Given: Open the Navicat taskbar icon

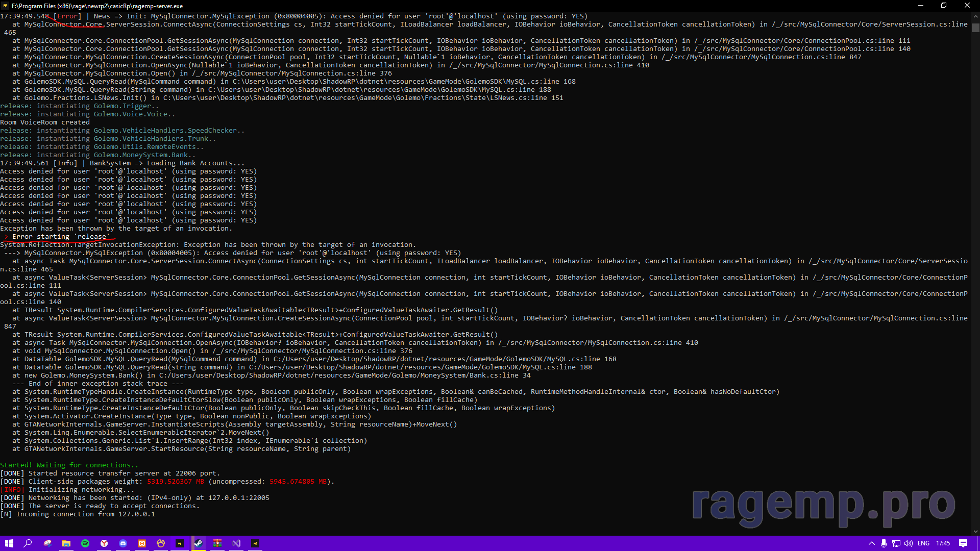Looking at the screenshot, I should coord(161,543).
